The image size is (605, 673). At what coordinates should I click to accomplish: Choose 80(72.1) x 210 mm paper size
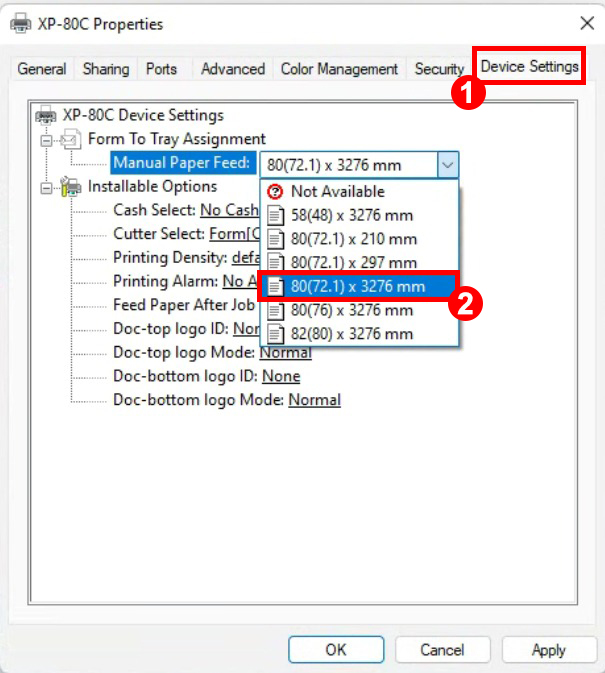[x=359, y=239]
